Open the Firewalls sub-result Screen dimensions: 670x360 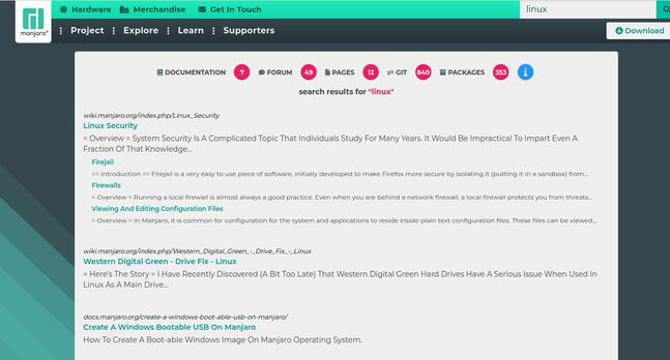tap(106, 185)
